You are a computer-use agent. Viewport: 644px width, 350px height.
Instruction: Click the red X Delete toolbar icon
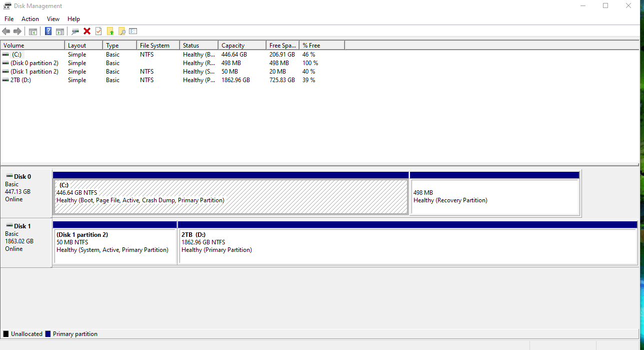87,31
